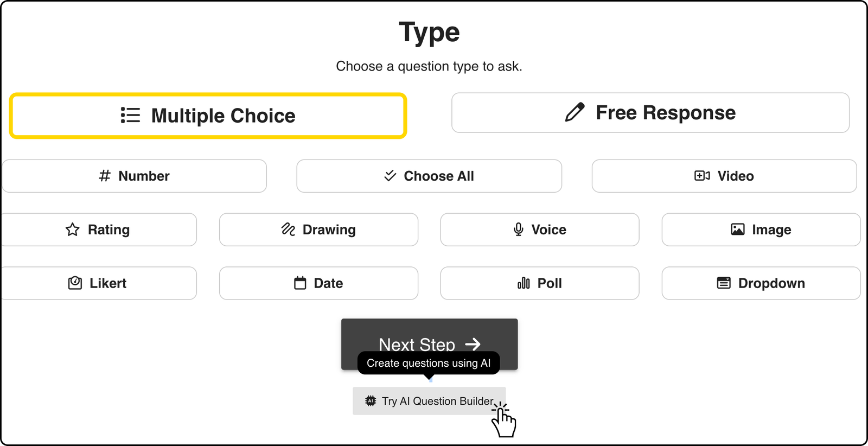Select the Poll question type
This screenshot has height=446, width=868.
(x=540, y=283)
